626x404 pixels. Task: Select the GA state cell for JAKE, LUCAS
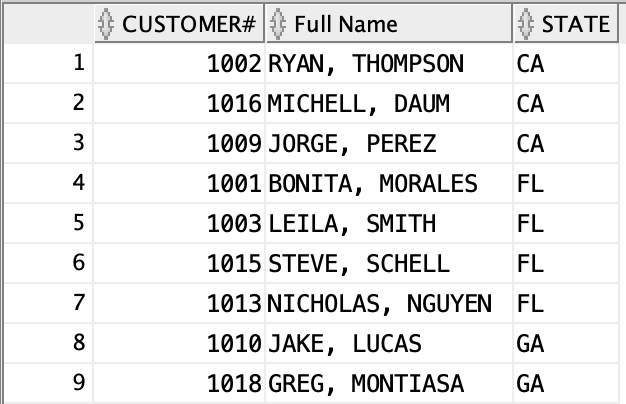click(x=531, y=342)
